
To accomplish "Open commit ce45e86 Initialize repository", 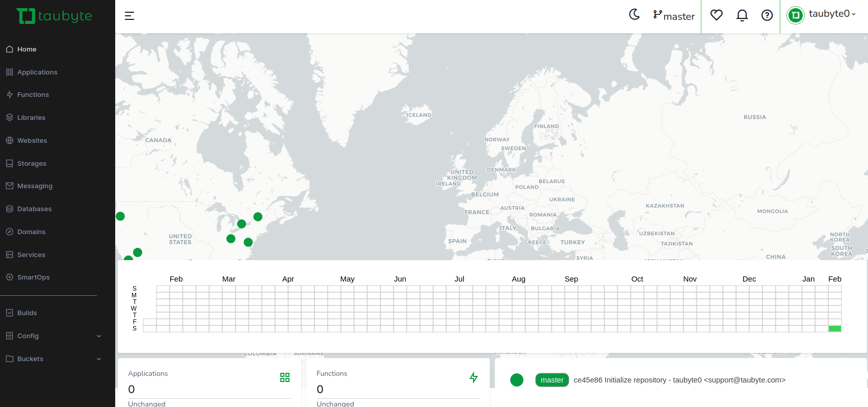I will [x=679, y=380].
